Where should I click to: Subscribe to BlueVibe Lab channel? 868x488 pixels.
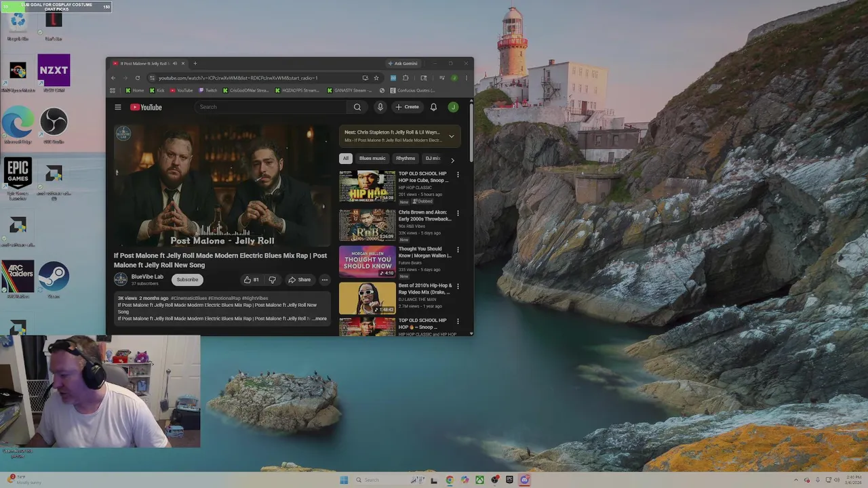[187, 279]
